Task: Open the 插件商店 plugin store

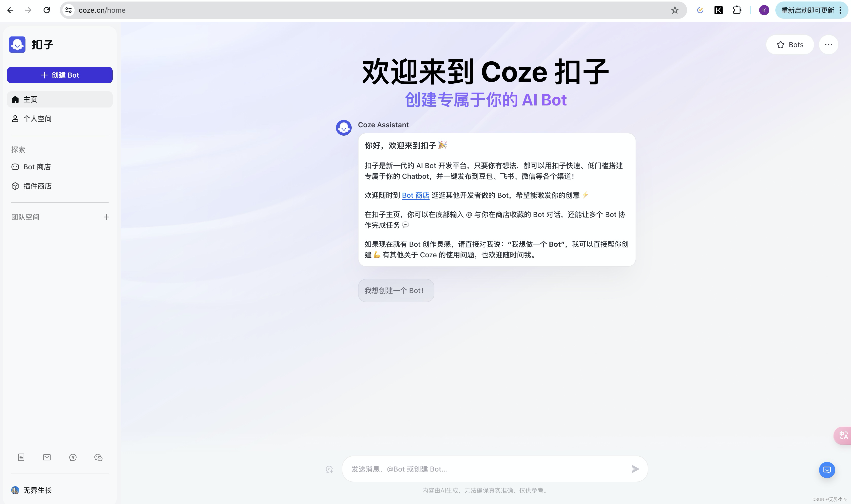Action: pyautogui.click(x=37, y=186)
